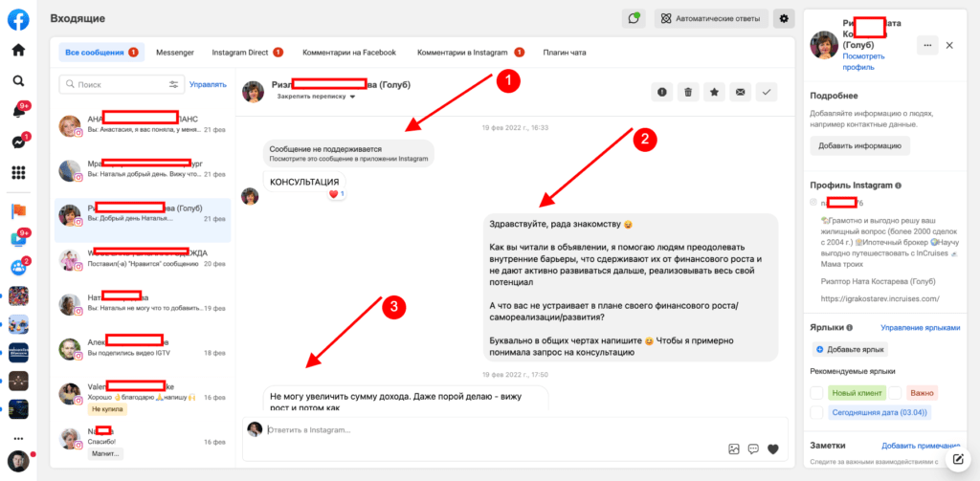Click the user profile avatar in sidebar

click(18, 461)
